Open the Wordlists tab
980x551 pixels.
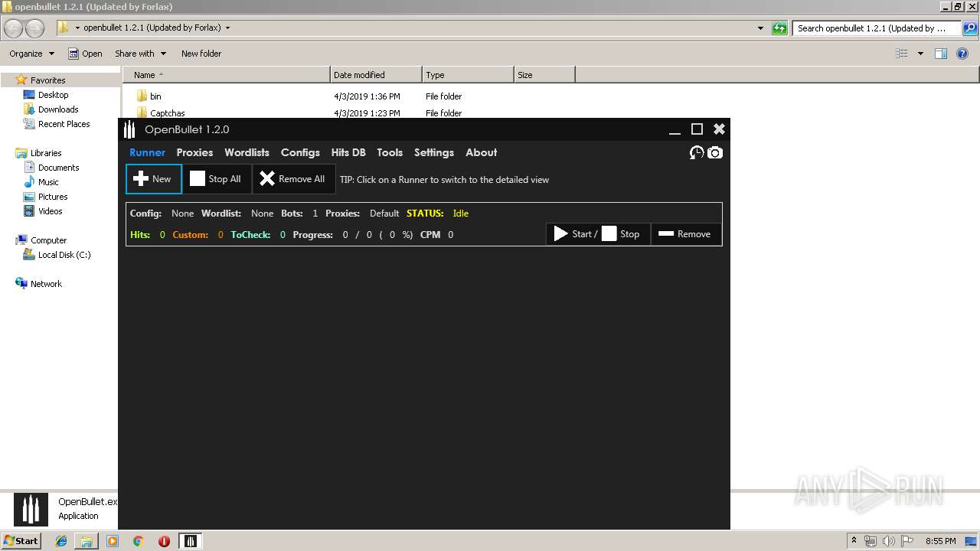tap(247, 152)
